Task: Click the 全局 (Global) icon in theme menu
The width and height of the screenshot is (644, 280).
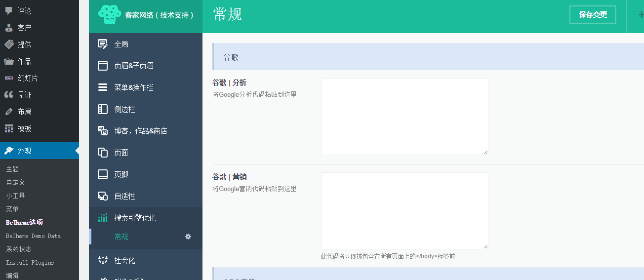Action: tap(103, 44)
